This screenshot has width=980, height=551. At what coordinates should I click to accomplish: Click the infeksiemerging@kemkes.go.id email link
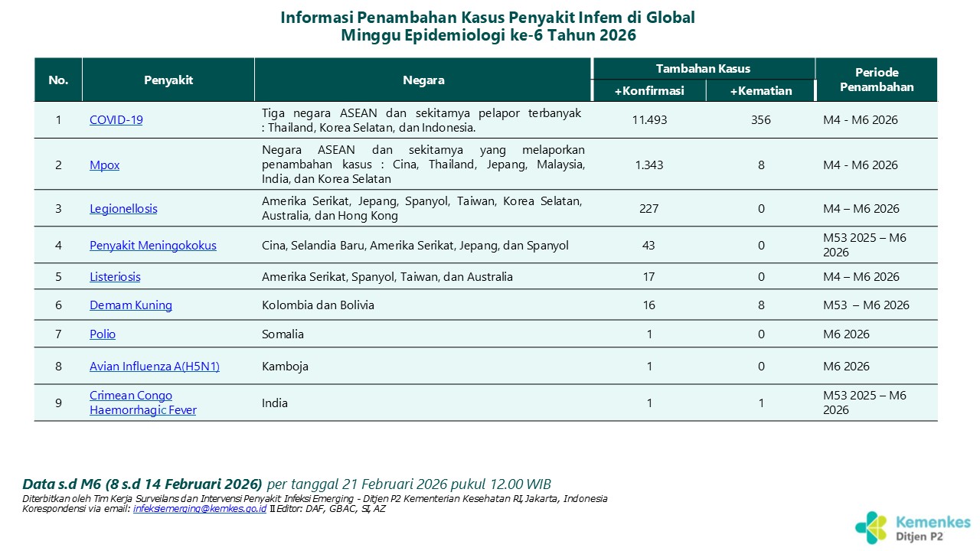(x=199, y=508)
